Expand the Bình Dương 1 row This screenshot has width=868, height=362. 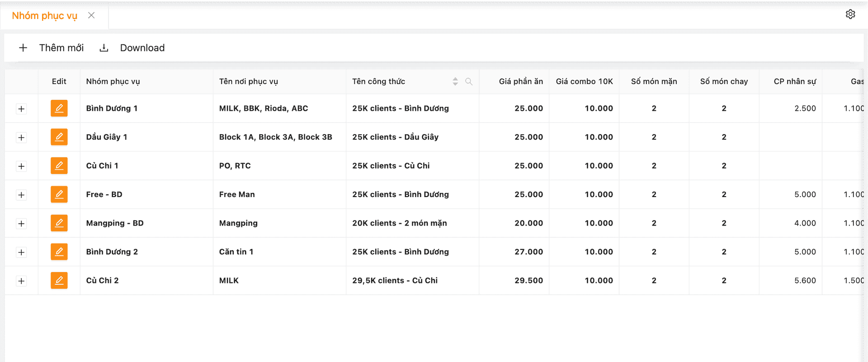(x=21, y=109)
